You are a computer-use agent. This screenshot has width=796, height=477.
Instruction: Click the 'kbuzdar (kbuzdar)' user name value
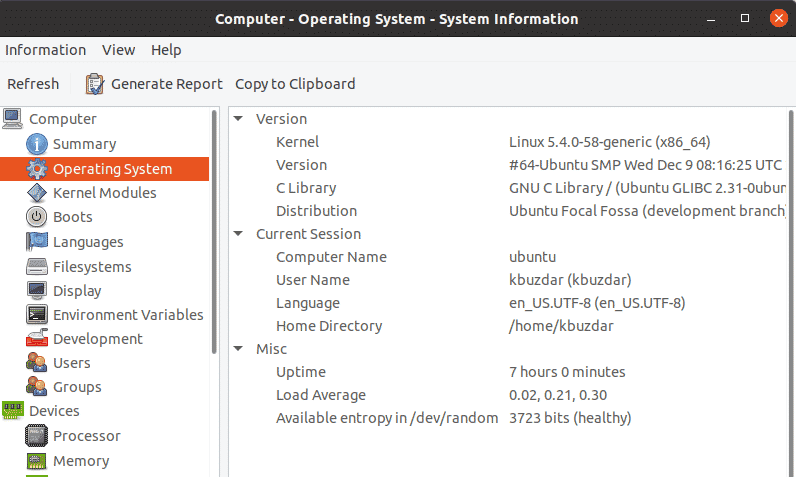pyautogui.click(x=570, y=280)
